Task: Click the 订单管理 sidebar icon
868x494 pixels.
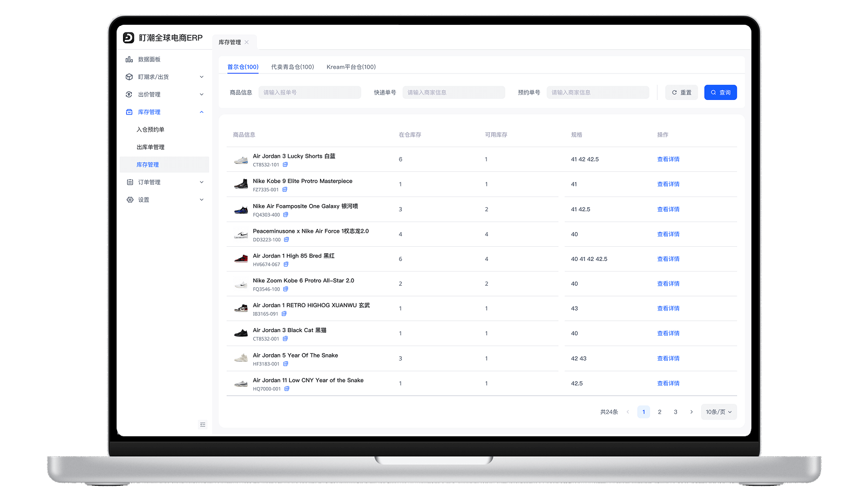Action: (x=130, y=182)
